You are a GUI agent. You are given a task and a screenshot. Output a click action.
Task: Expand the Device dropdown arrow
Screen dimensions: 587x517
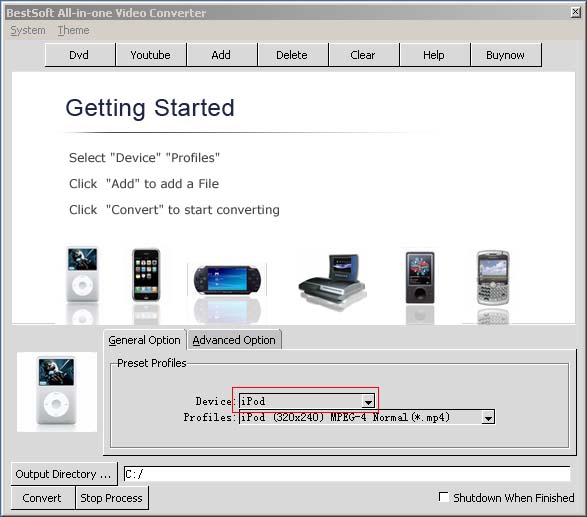tap(368, 401)
